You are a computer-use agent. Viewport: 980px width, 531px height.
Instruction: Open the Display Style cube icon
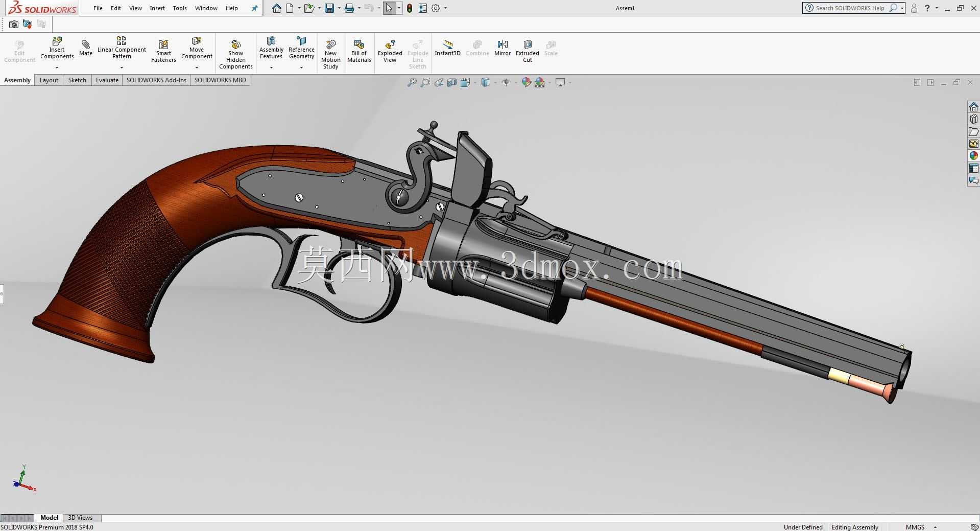(486, 82)
